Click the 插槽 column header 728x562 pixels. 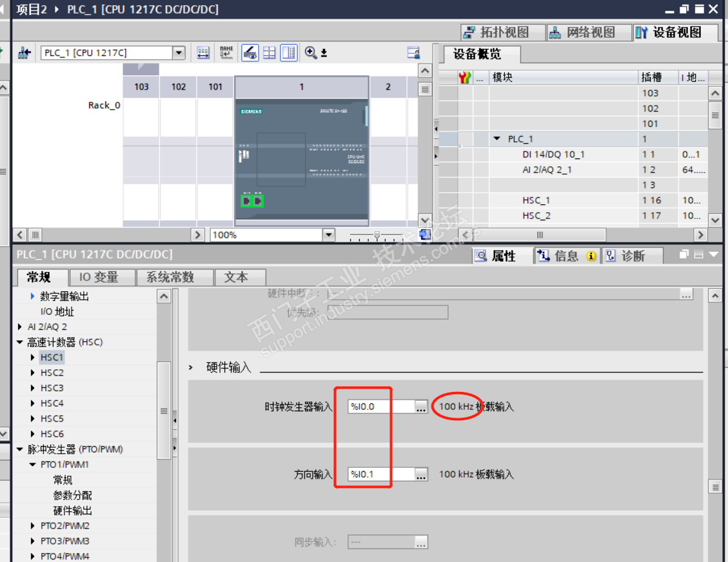(x=658, y=77)
